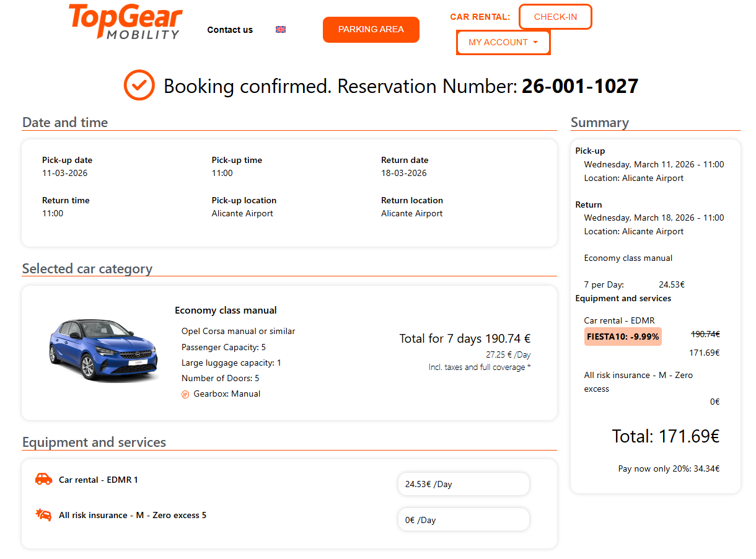The width and height of the screenshot is (756, 559).
Task: Click the struck-through 190.74€ price
Action: [705, 333]
